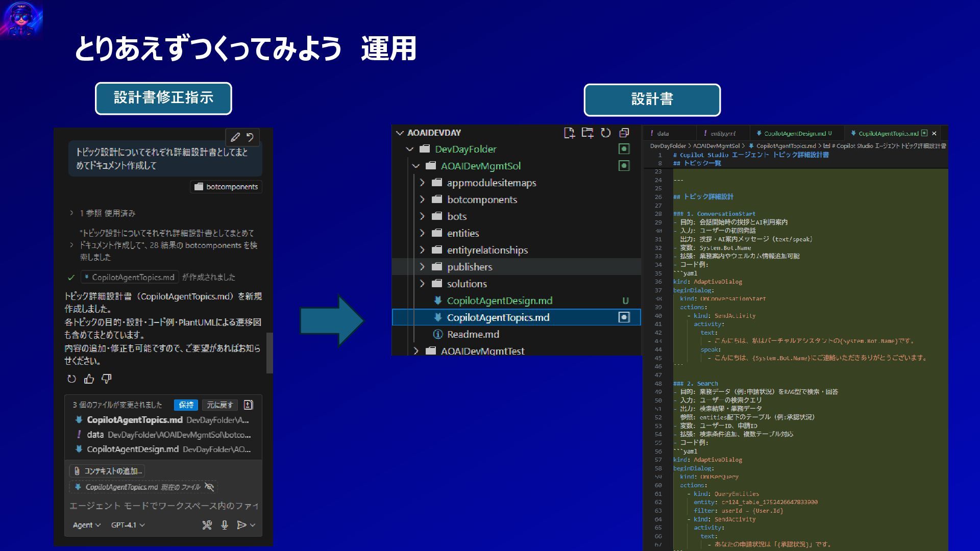Image resolution: width=980 pixels, height=551 pixels.
Task: Click the undo arrow icon on chat prompt
Action: coord(250,137)
